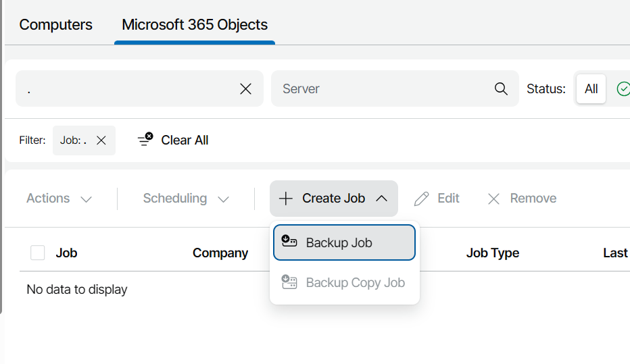Viewport: 630px width, 364px height.
Task: Remove the Job filter chip
Action: (x=101, y=140)
